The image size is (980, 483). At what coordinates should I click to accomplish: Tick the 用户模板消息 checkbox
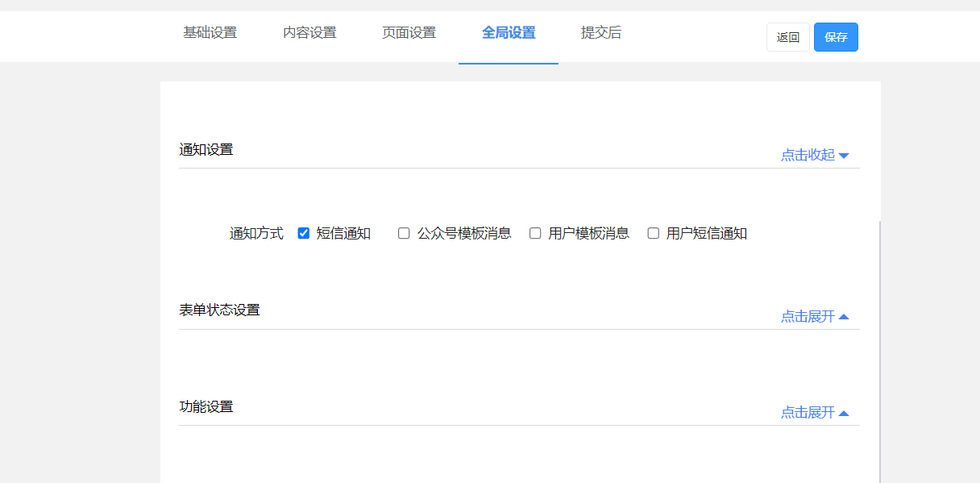pos(535,233)
